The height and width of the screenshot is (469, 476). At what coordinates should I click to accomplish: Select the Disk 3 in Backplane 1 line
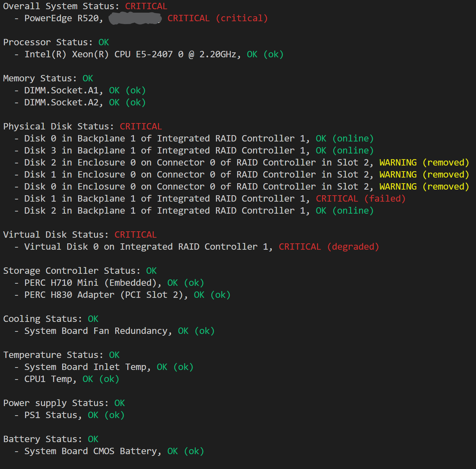tap(199, 151)
